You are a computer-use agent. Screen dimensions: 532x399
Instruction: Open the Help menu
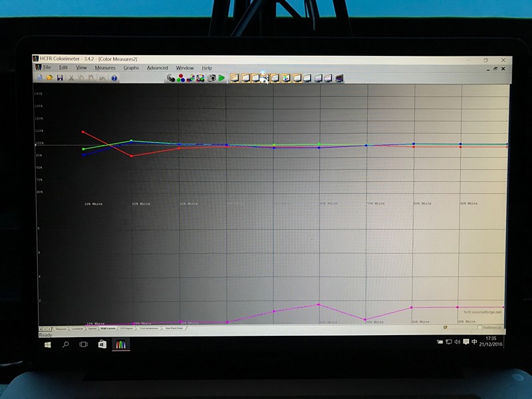point(207,68)
